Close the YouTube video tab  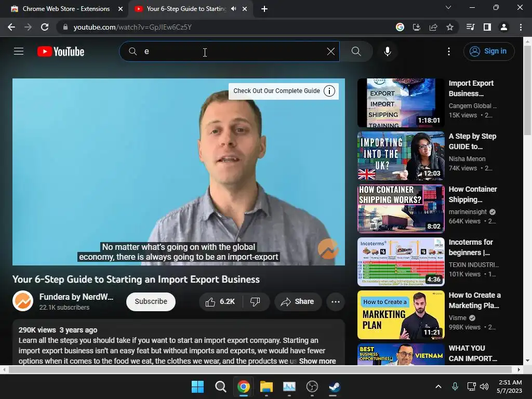(245, 9)
